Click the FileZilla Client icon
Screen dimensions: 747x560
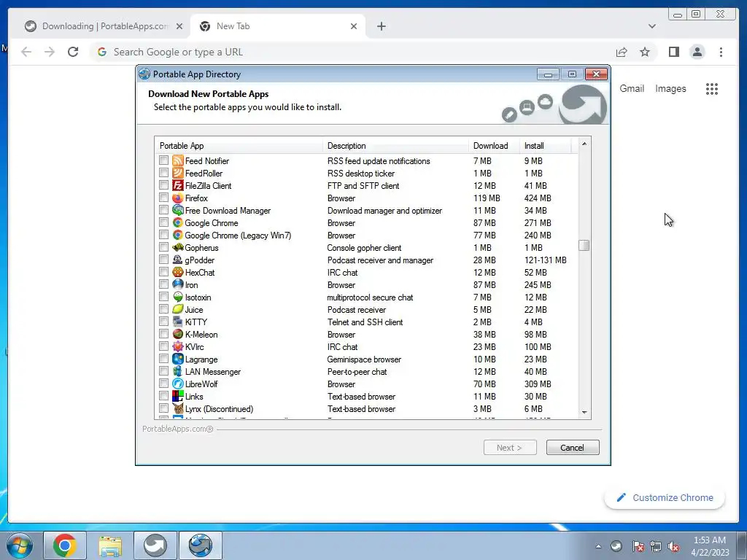178,186
